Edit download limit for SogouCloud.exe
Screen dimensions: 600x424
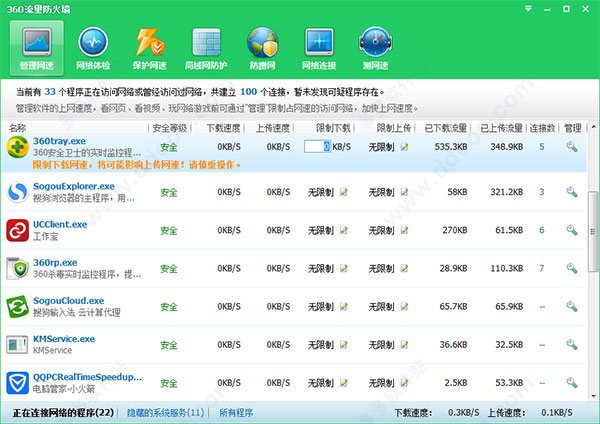344,307
